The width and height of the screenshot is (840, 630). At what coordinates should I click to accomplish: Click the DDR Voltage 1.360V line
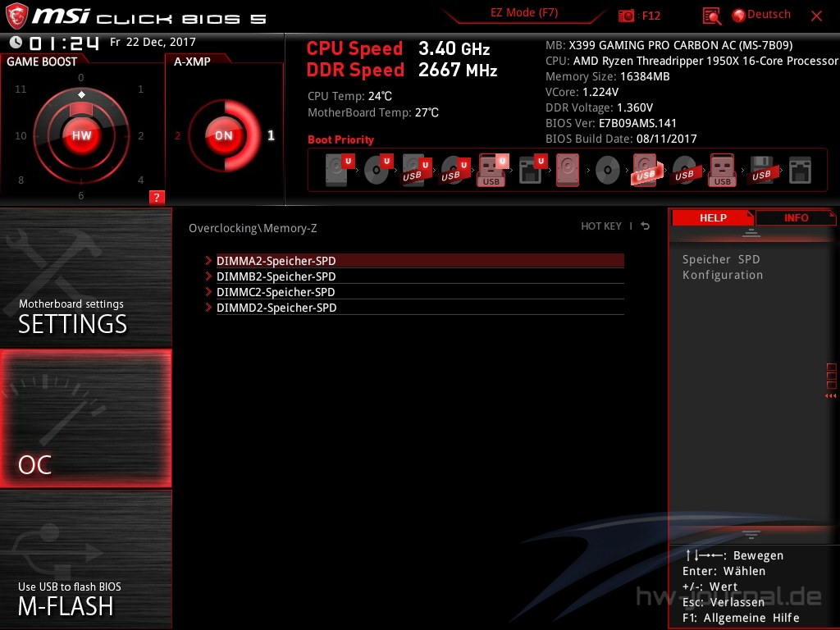click(x=599, y=107)
